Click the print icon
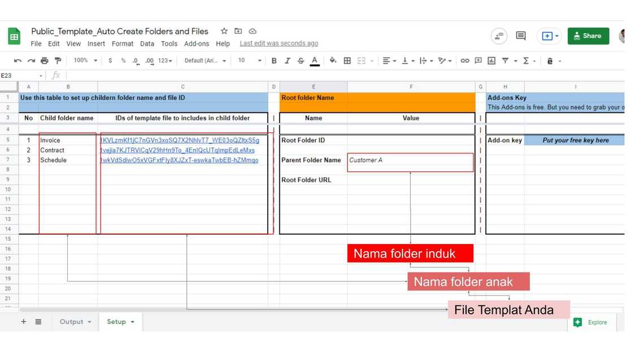The height and width of the screenshot is (351, 644). click(x=45, y=61)
